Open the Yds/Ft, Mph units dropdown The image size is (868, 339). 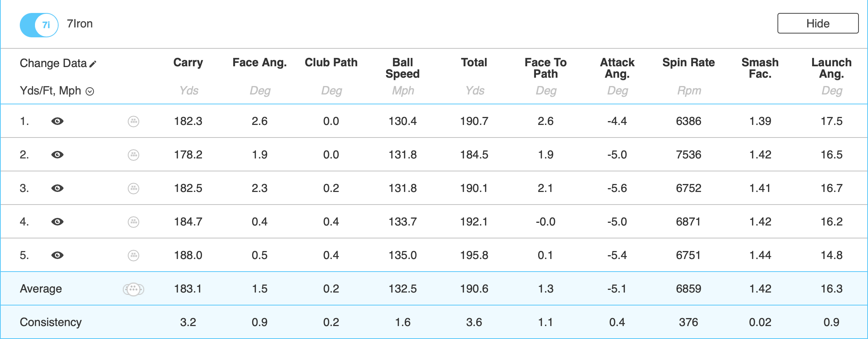90,91
